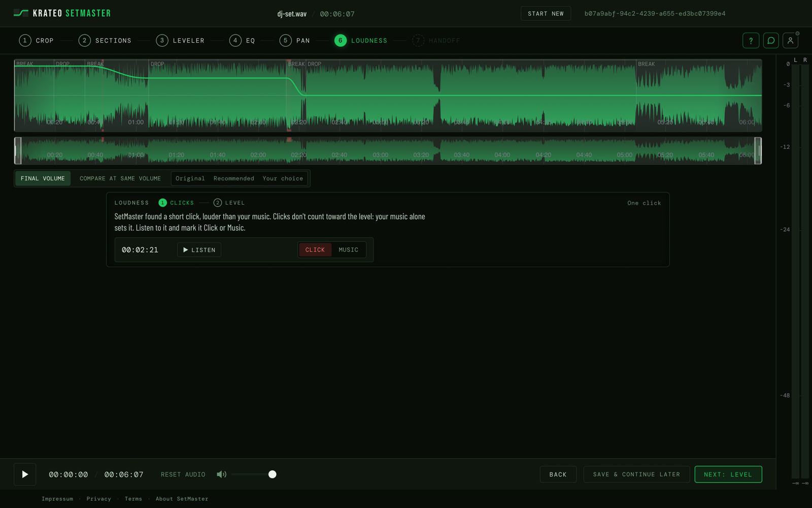Screen dimensions: 812x508
Task: Mute audio with the speaker icon
Action: click(221, 474)
